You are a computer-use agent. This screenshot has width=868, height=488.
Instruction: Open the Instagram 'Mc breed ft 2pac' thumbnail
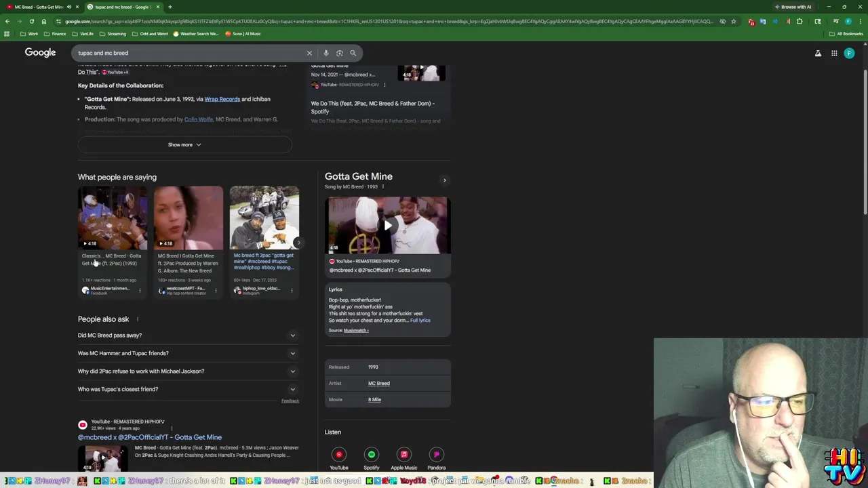point(264,218)
